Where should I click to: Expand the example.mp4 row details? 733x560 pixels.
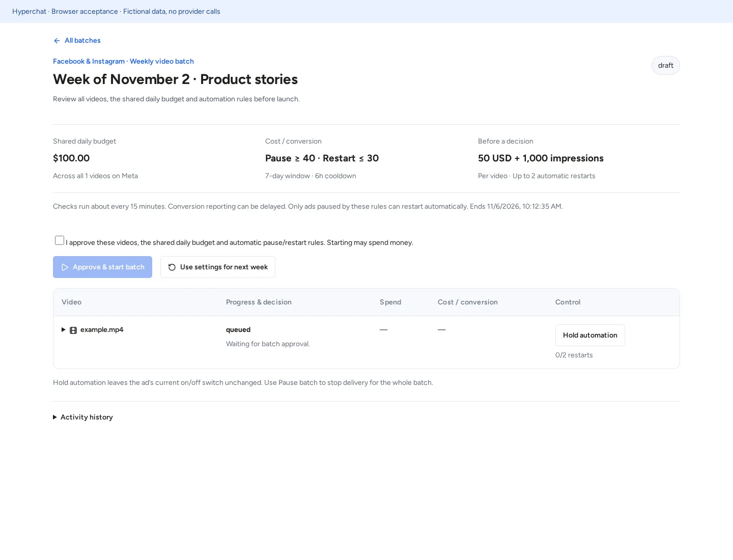click(x=63, y=330)
